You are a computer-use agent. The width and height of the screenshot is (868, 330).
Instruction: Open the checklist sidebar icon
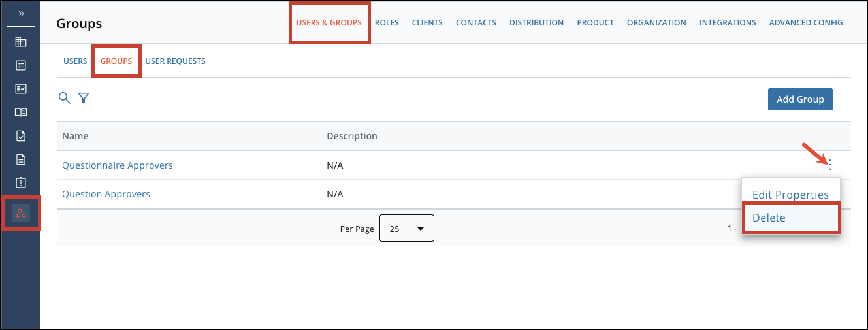[x=20, y=89]
